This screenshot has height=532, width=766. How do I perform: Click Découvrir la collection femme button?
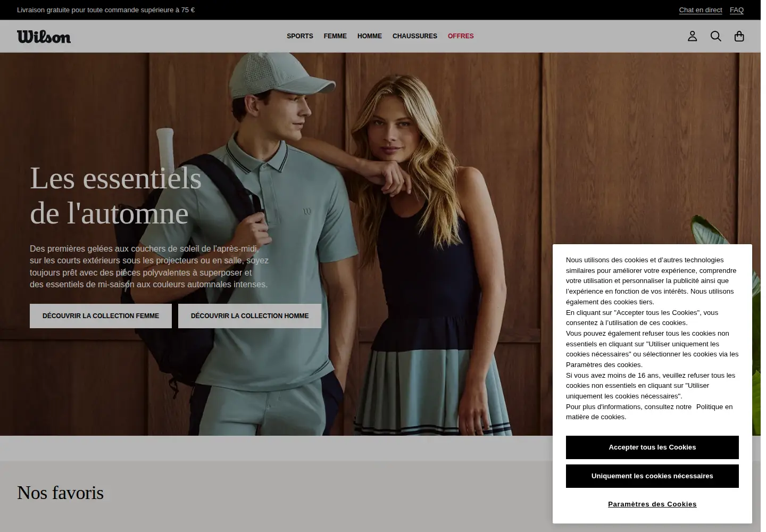101,316
